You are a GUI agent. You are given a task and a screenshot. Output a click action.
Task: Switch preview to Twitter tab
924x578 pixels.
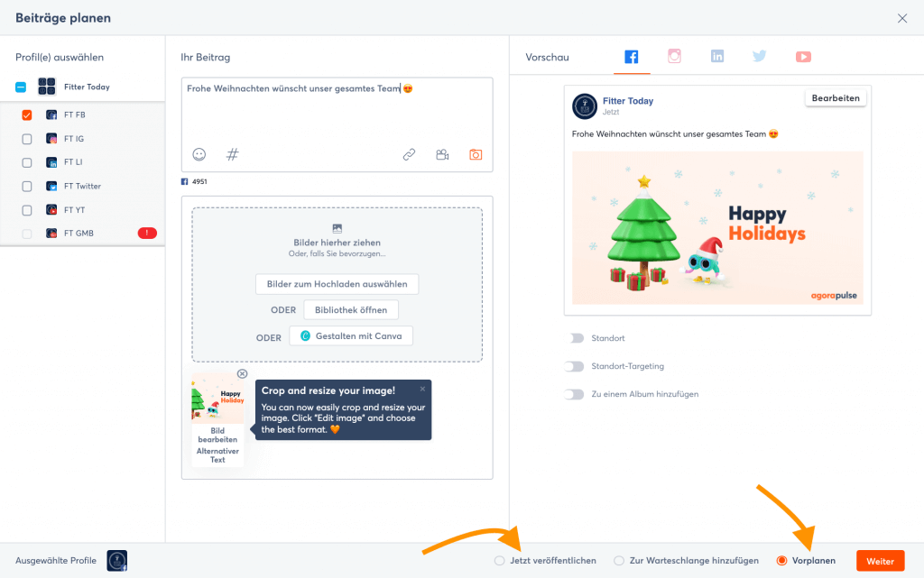(760, 56)
